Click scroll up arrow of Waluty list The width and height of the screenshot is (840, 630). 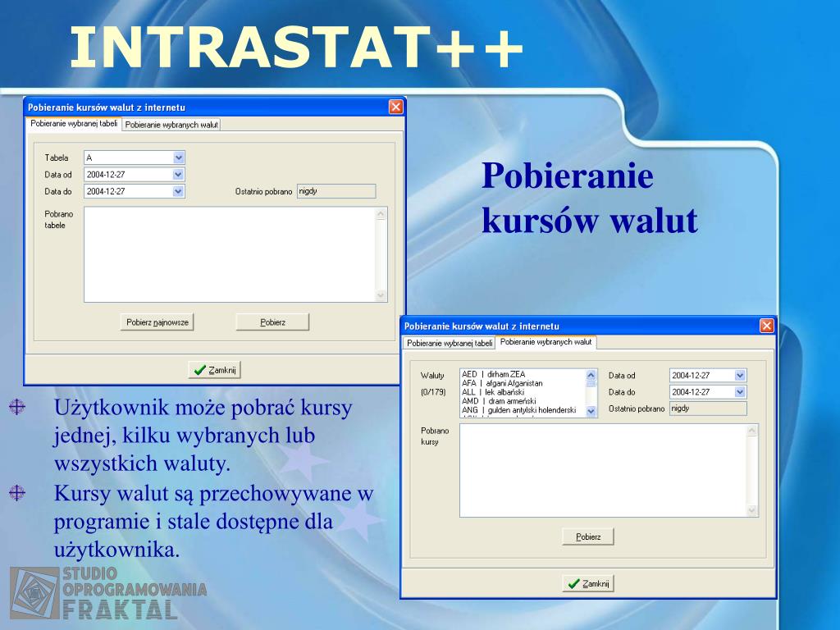point(591,375)
